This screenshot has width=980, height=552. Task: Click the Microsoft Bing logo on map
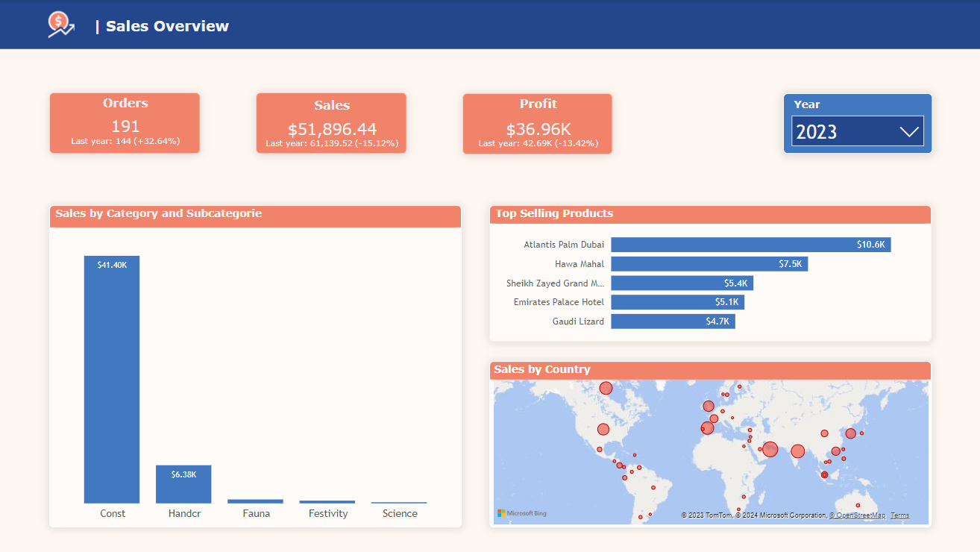522,513
